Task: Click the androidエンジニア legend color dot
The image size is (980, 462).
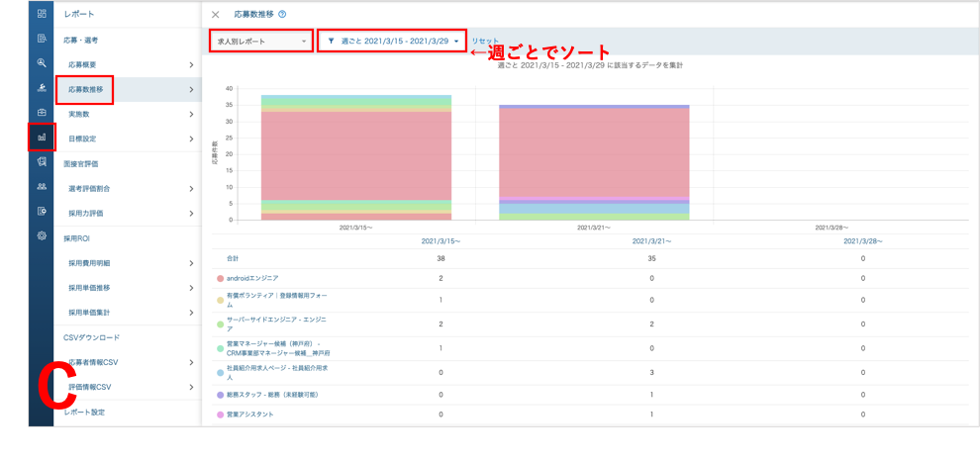Action: (x=220, y=278)
